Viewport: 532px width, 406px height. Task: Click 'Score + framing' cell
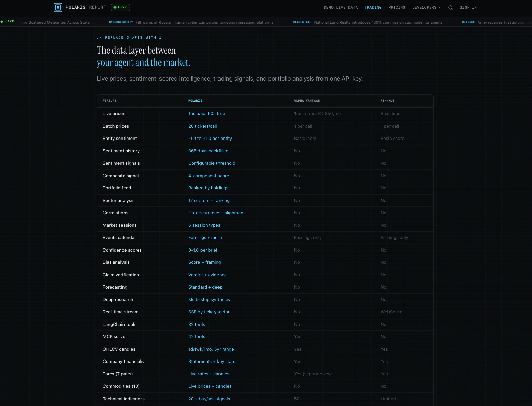205,262
